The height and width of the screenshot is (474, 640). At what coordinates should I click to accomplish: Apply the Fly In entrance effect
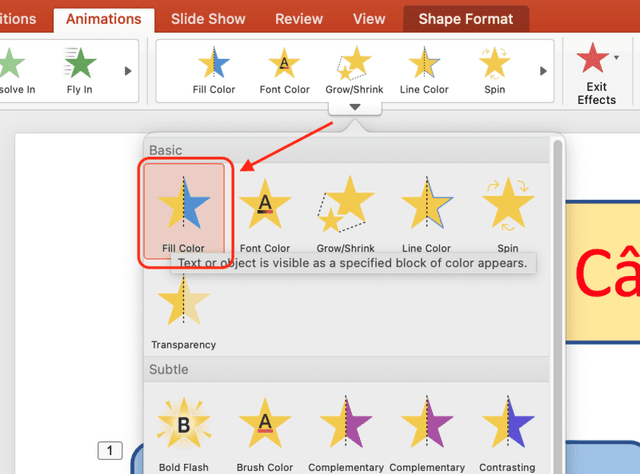point(80,71)
